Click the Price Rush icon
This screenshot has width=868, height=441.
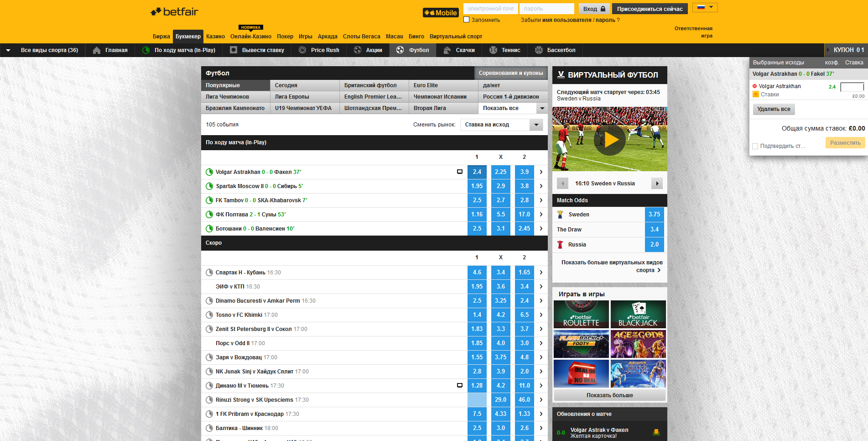pyautogui.click(x=302, y=50)
